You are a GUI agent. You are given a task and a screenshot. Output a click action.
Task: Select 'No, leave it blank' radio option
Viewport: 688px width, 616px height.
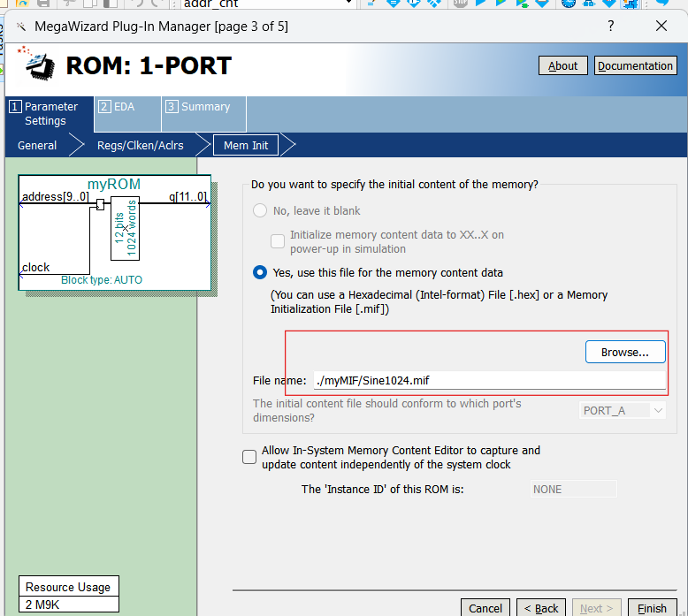click(x=260, y=211)
